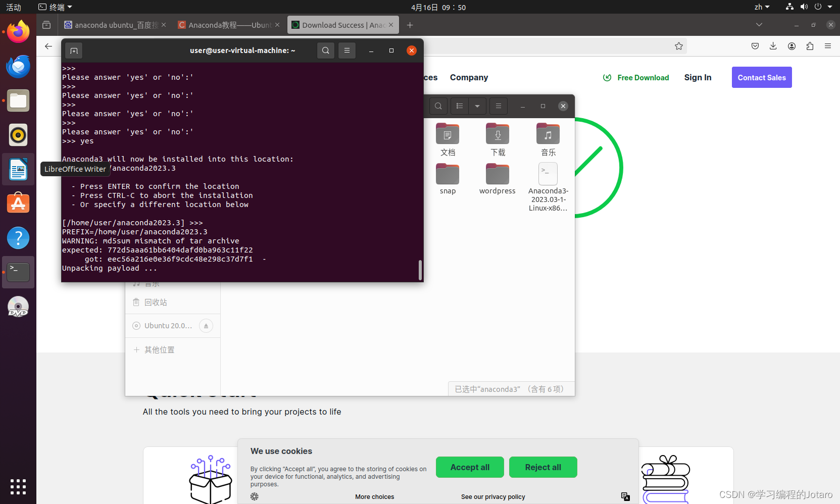Open search in the file manager

[438, 106]
